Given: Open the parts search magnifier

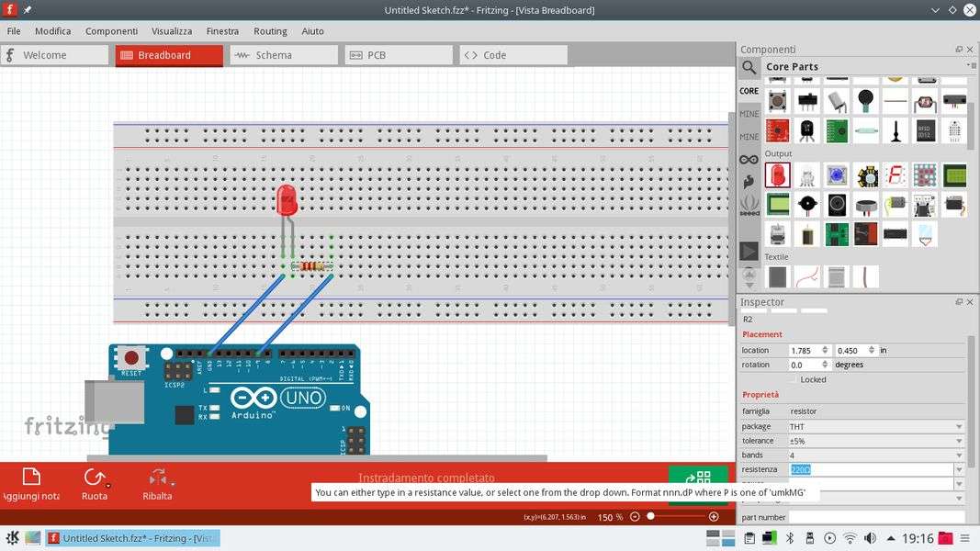Looking at the screenshot, I should click(x=749, y=67).
